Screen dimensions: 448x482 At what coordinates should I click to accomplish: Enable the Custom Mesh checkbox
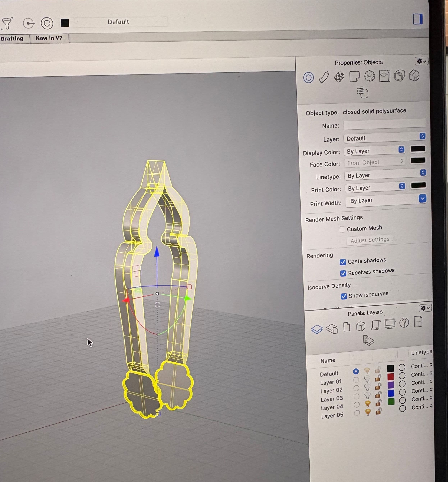[342, 229]
